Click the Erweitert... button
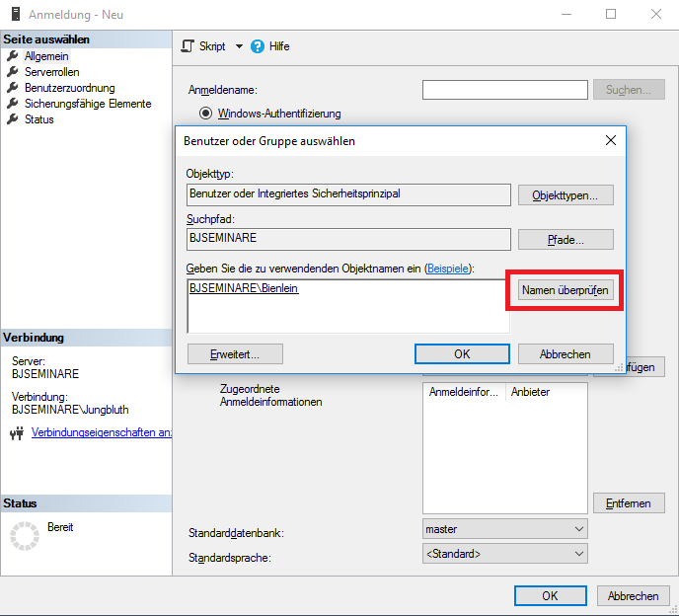Screen dimensions: 679x616 coord(235,354)
